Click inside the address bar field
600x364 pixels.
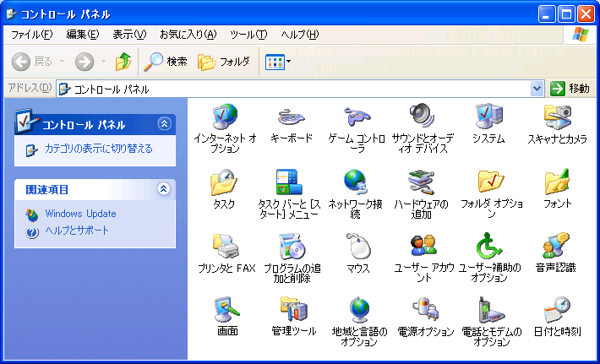[296, 89]
